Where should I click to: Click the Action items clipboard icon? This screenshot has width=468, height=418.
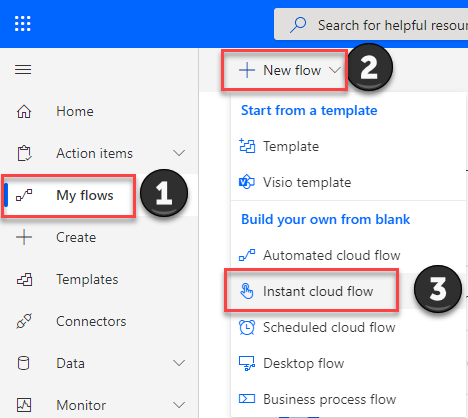pos(24,153)
